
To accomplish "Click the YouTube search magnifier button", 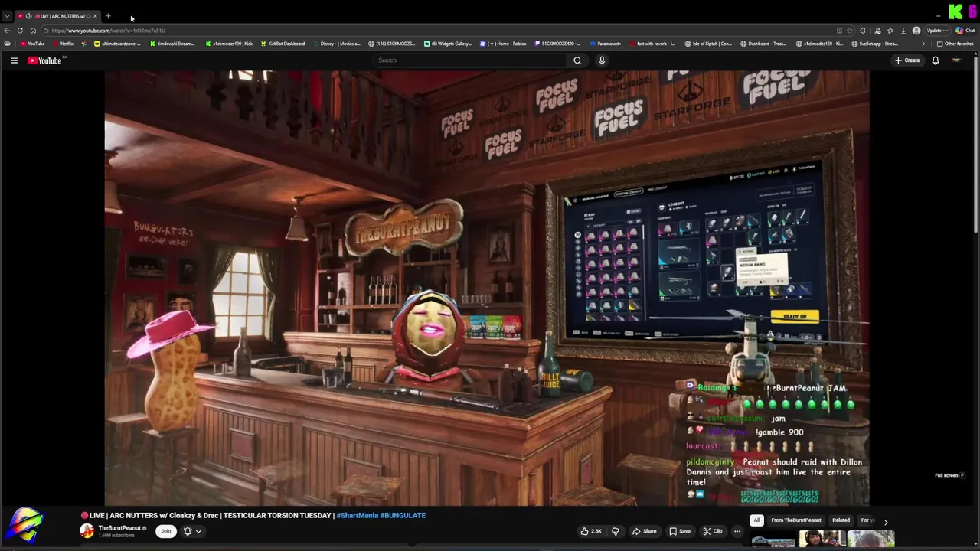I will click(577, 60).
